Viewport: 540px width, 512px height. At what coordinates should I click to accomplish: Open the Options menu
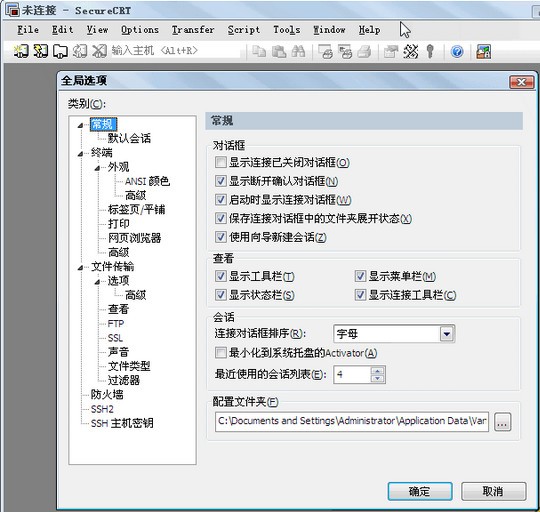pos(140,30)
